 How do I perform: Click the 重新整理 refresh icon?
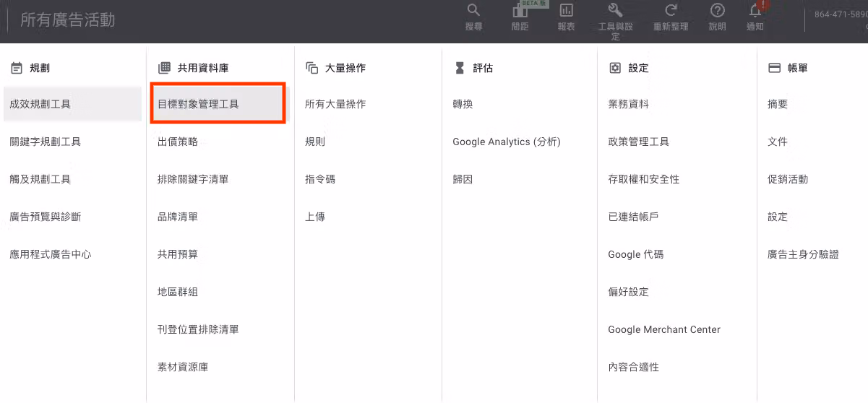(x=671, y=11)
